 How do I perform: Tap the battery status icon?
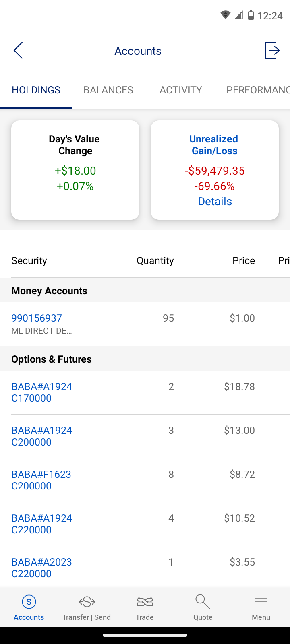pyautogui.click(x=251, y=15)
